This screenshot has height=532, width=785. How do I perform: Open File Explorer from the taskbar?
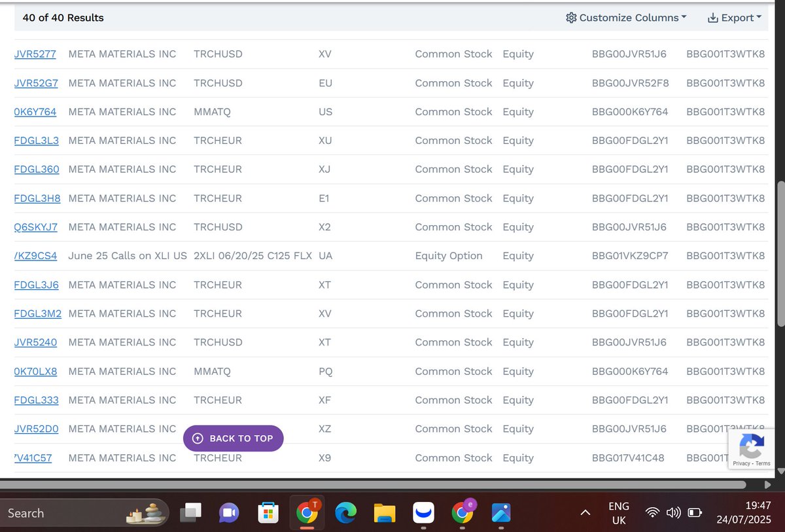coord(385,513)
